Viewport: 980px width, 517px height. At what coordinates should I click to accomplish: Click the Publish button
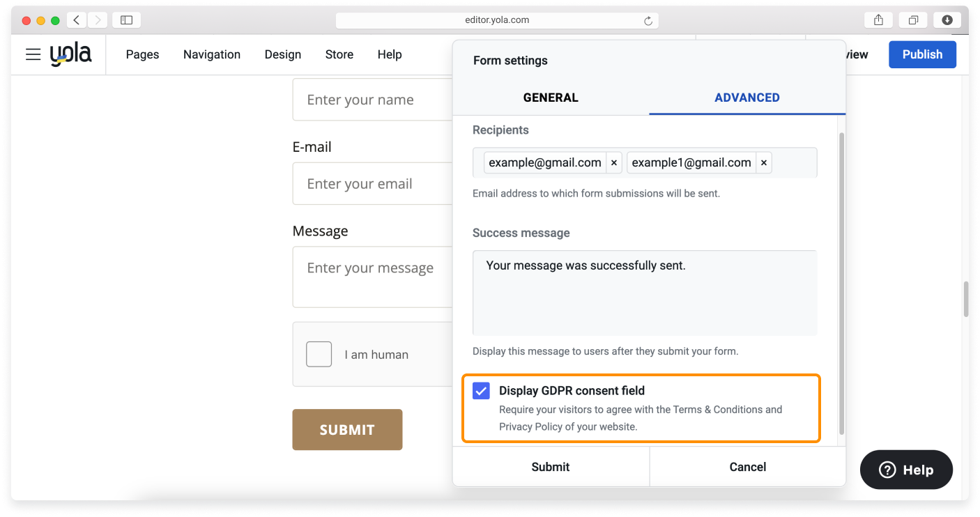pyautogui.click(x=922, y=54)
